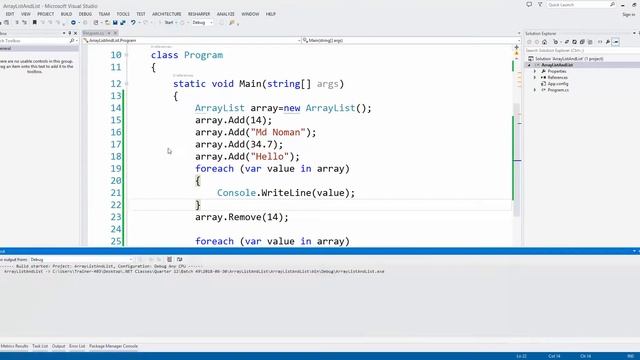Select App.config in Solution Explorer
This screenshot has height=360, width=640.
(558, 84)
